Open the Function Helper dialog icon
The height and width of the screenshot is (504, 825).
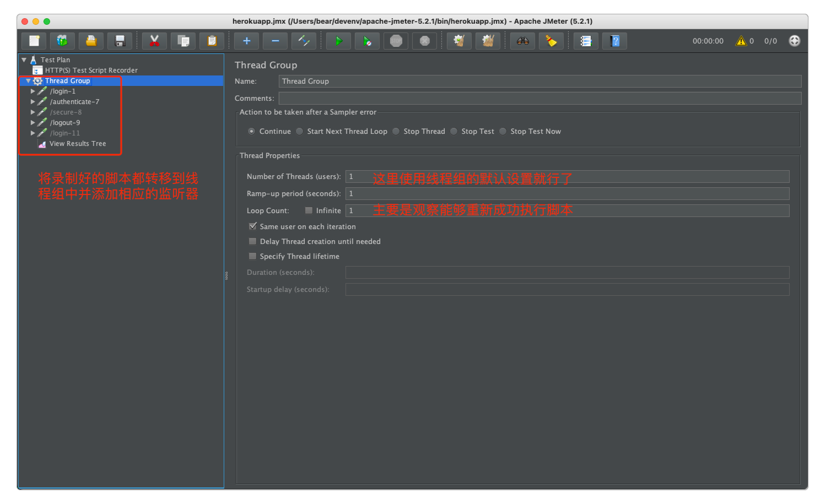pos(586,41)
